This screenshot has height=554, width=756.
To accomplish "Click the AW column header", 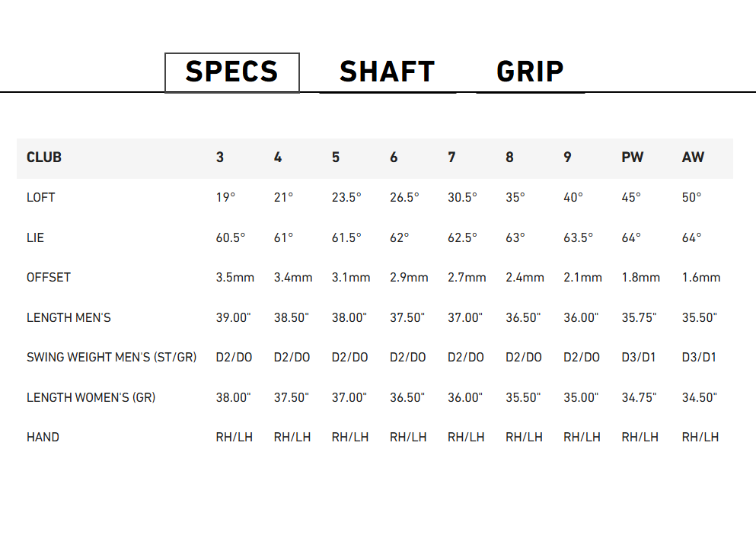I will 693,158.
